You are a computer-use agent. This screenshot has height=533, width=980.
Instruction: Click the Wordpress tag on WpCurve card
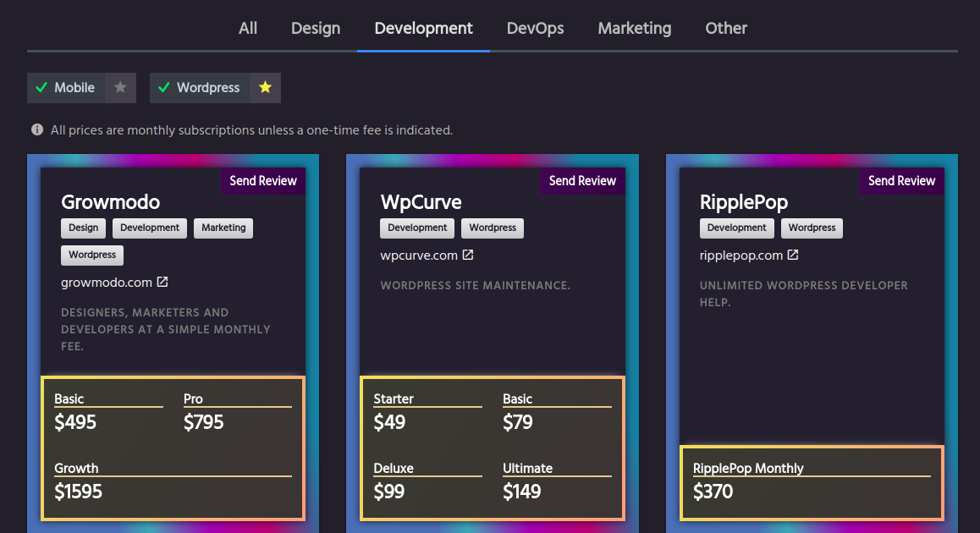[x=493, y=228]
